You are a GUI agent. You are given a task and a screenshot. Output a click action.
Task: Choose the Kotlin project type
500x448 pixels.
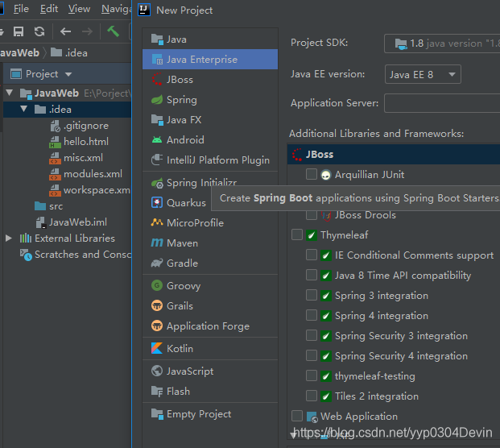point(180,349)
